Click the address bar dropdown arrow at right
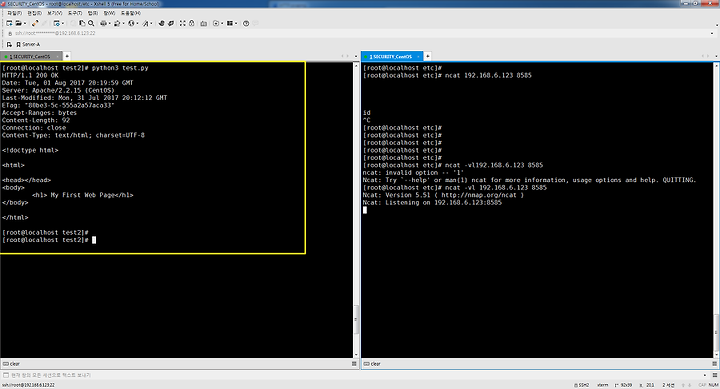Image resolution: width=720 pixels, height=389 pixels. tap(712, 33)
